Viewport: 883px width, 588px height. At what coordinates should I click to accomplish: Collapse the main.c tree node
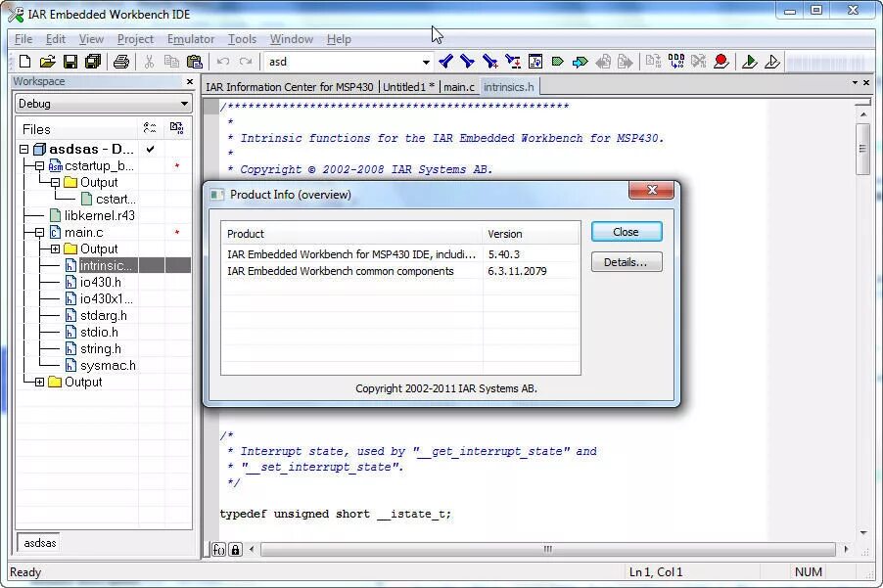point(39,233)
